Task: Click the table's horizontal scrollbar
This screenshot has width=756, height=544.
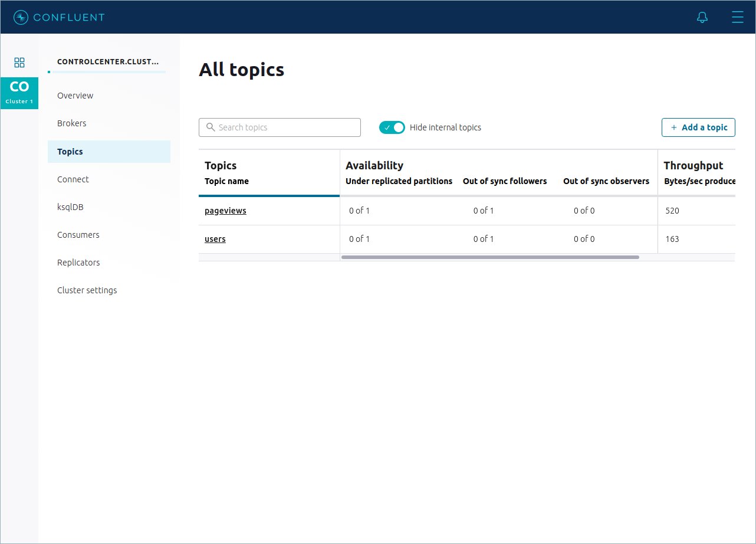Action: pyautogui.click(x=490, y=257)
